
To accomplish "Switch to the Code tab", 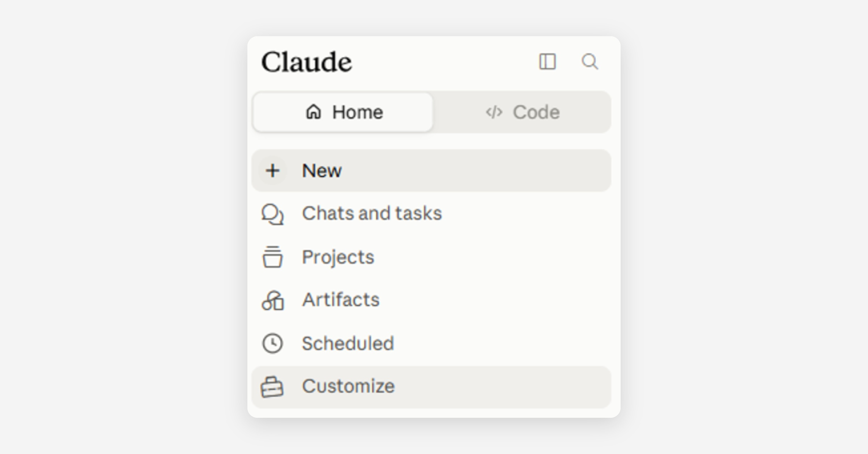I will click(522, 112).
